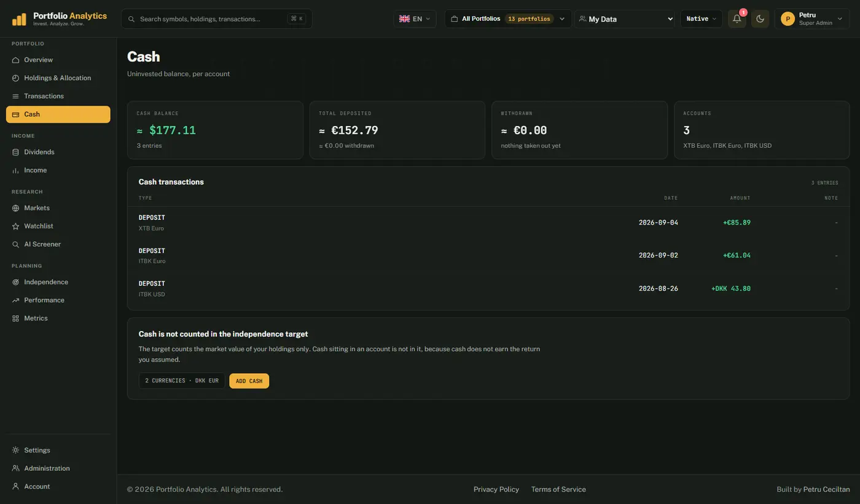Image resolution: width=860 pixels, height=504 pixels.
Task: Click the Portfolio Analytics bar-chart logo
Action: point(19,19)
